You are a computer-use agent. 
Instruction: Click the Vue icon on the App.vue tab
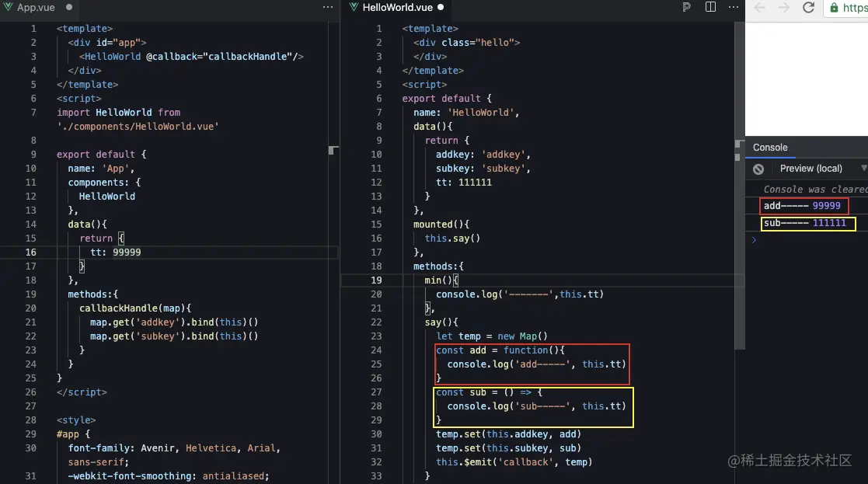point(8,7)
